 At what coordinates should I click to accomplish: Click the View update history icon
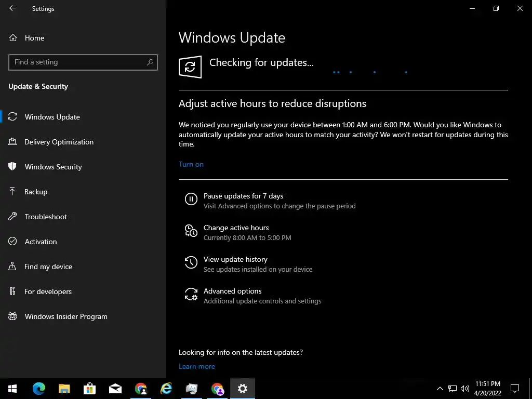pos(191,262)
